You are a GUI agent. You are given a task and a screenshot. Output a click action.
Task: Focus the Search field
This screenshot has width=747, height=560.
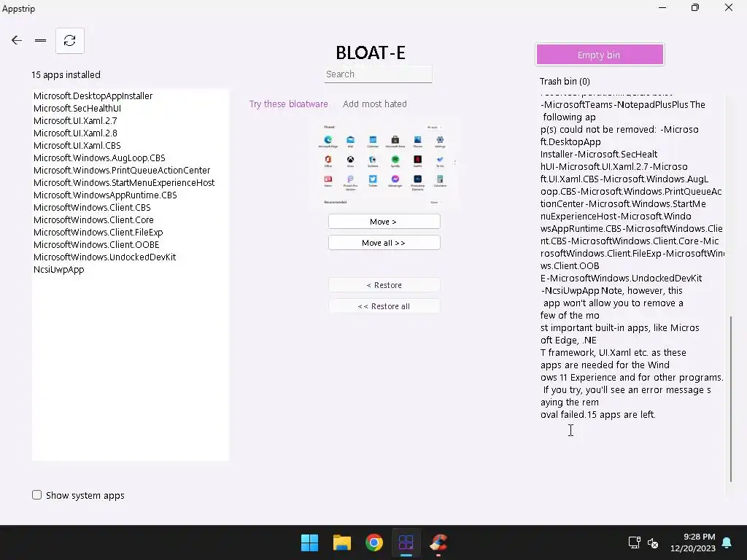(x=379, y=74)
